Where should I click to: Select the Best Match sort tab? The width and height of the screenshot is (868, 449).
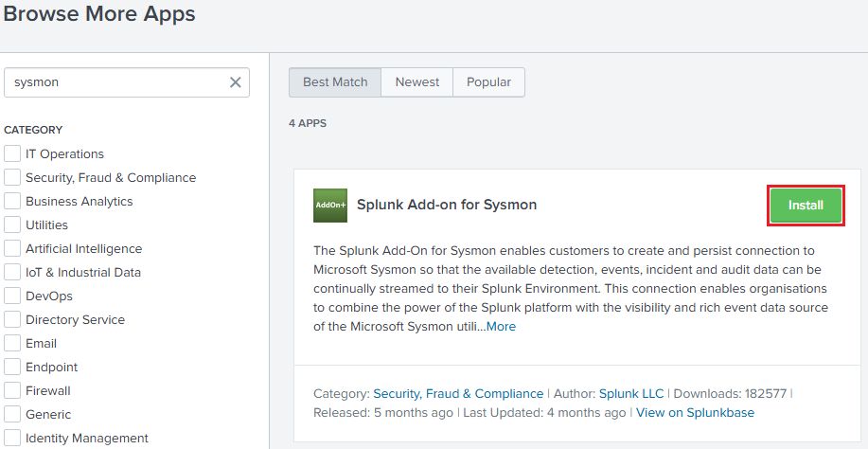coord(335,82)
